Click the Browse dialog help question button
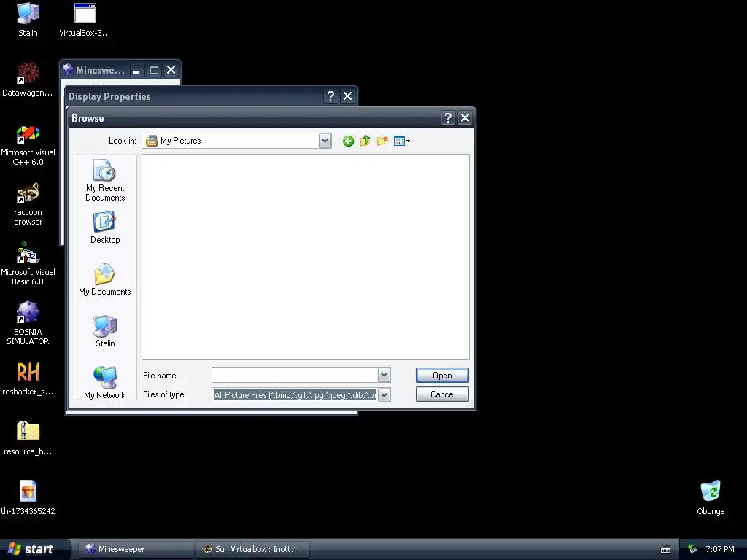Viewport: 747px width, 560px height. pos(448,117)
